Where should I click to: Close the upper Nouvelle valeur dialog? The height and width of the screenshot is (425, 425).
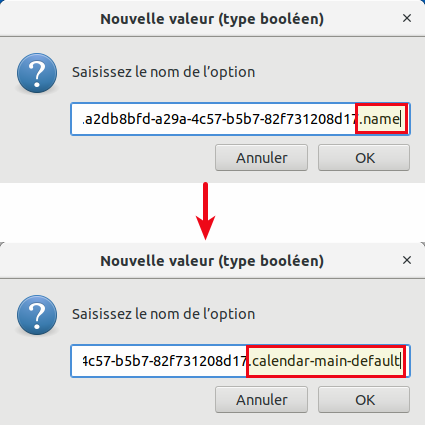(x=407, y=18)
